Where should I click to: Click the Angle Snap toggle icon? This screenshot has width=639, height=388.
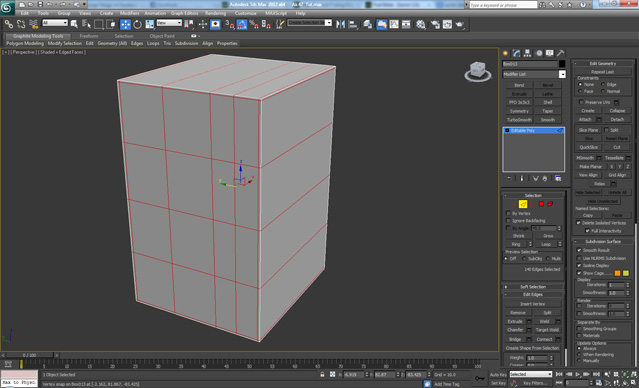[x=242, y=24]
